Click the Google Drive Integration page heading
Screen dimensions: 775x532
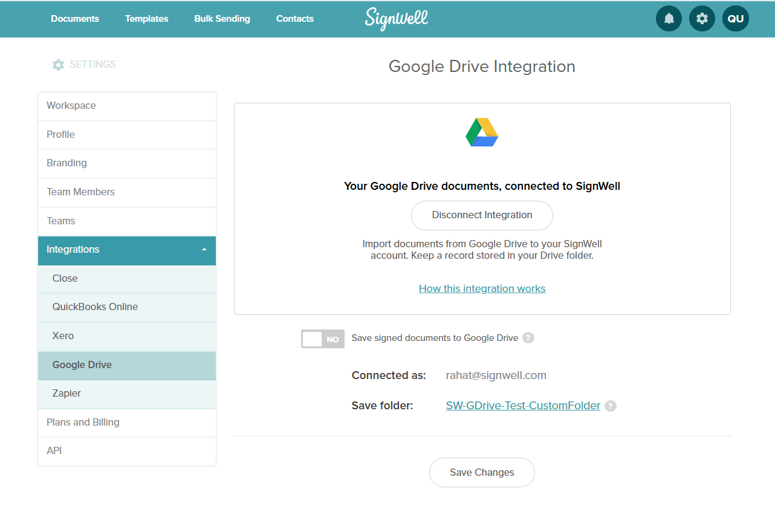click(x=482, y=66)
